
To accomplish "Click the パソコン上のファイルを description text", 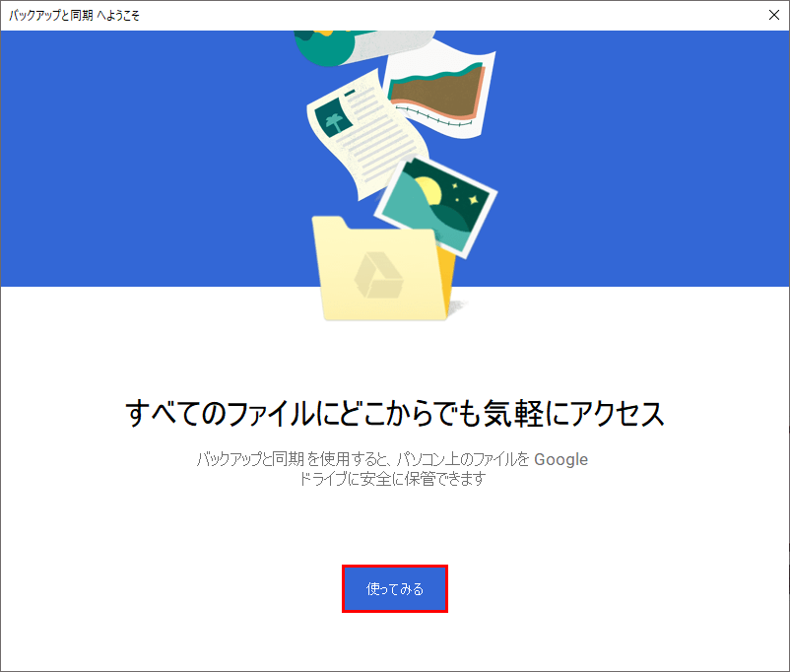I will tap(463, 459).
